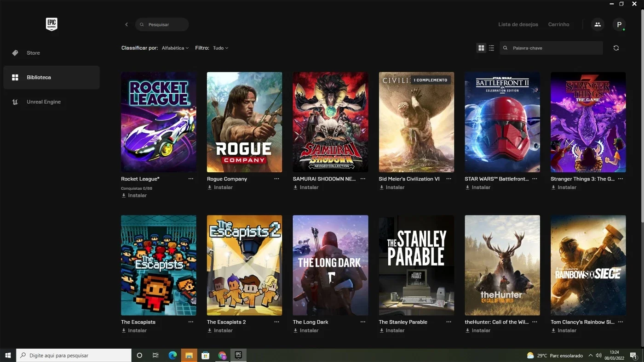
Task: Open the Battlefront II cover art
Action: 502,122
